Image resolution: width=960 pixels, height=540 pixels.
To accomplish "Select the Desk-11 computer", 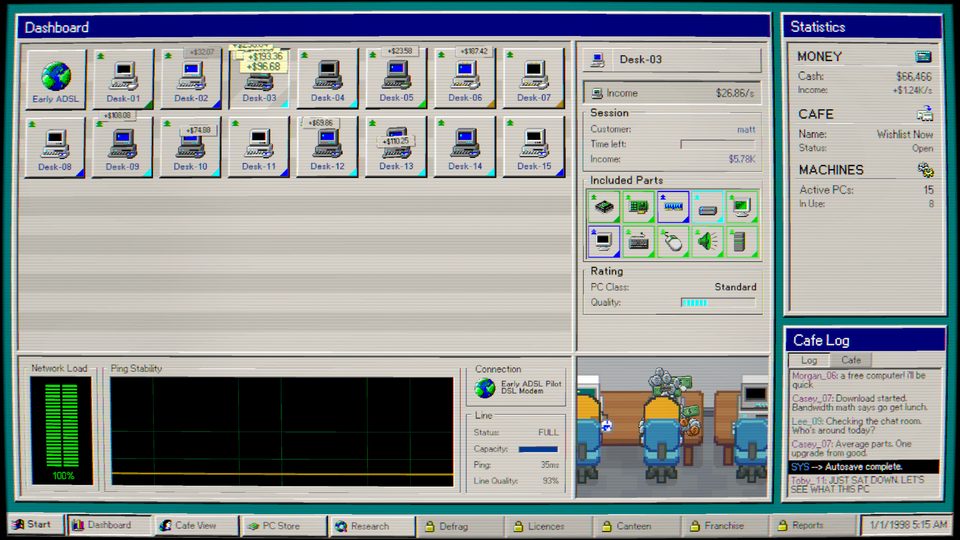I will tap(259, 148).
